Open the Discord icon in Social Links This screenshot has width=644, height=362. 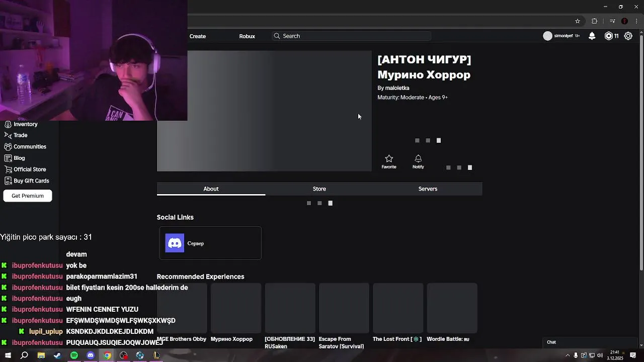(175, 243)
